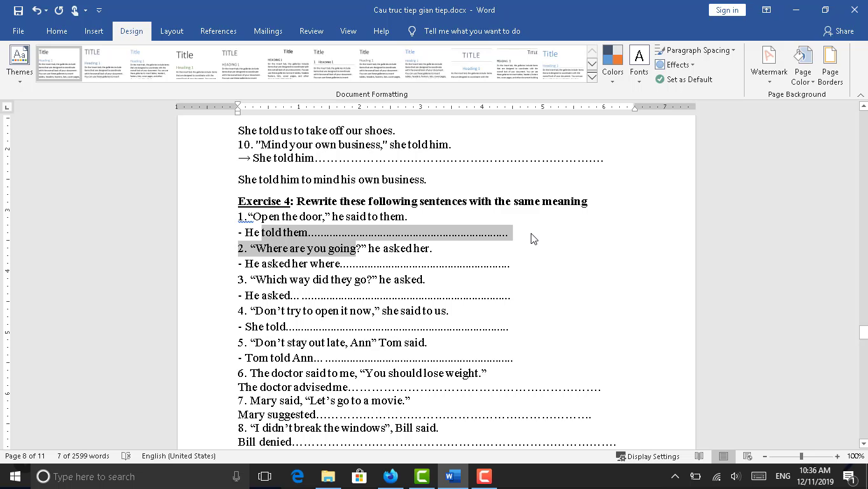Open the References tab
Screen dimensions: 868x489
pos(218,31)
